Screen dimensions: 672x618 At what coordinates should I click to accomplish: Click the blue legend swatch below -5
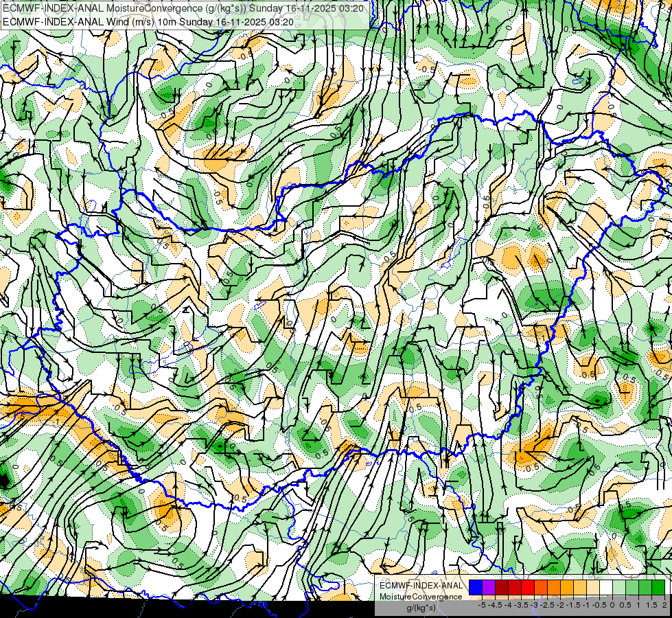click(476, 588)
